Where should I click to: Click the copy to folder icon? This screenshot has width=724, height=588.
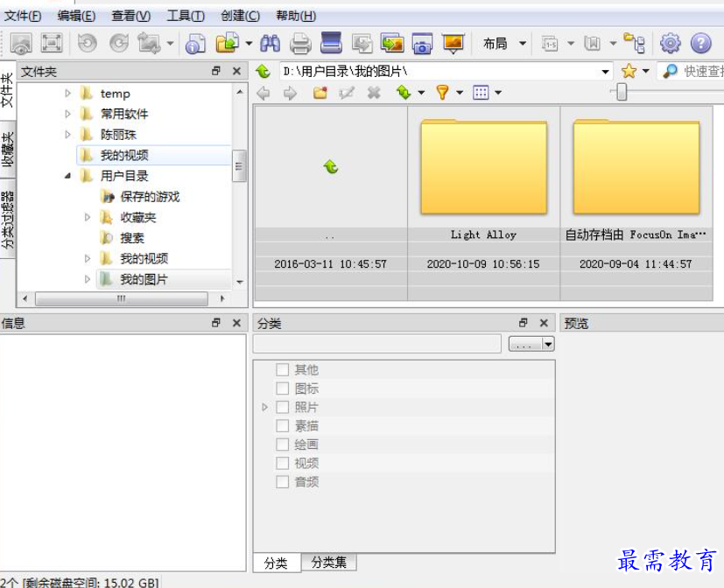coord(227,44)
